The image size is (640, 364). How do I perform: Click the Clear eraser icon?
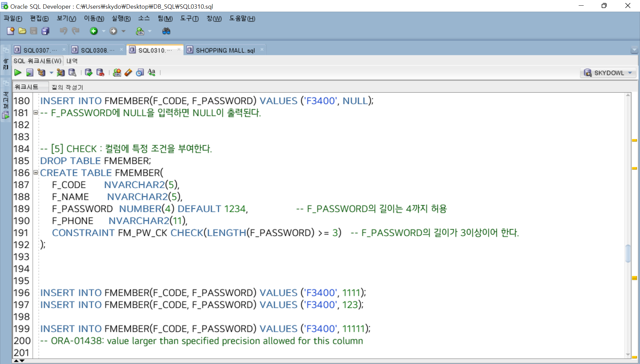(x=128, y=73)
